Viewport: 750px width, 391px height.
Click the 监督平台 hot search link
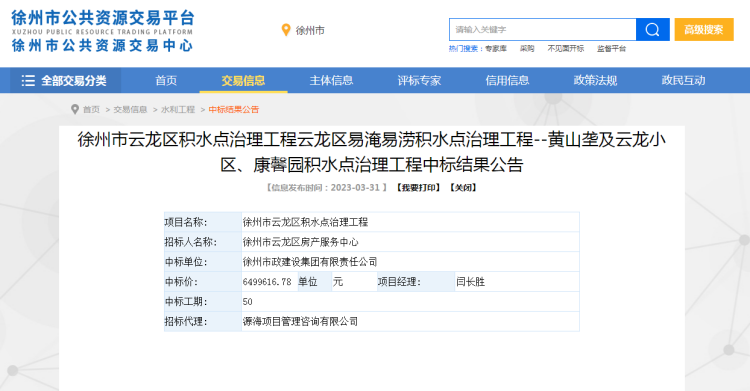(x=611, y=48)
